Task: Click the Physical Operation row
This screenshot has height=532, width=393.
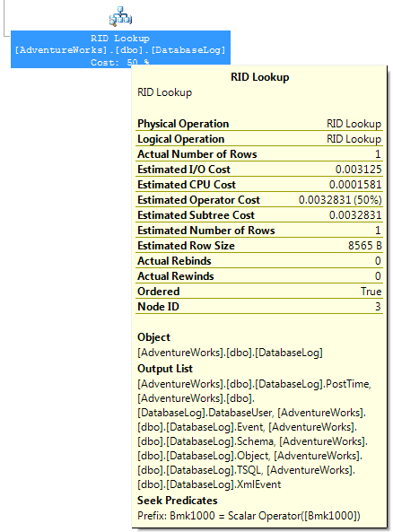Action: [259, 124]
